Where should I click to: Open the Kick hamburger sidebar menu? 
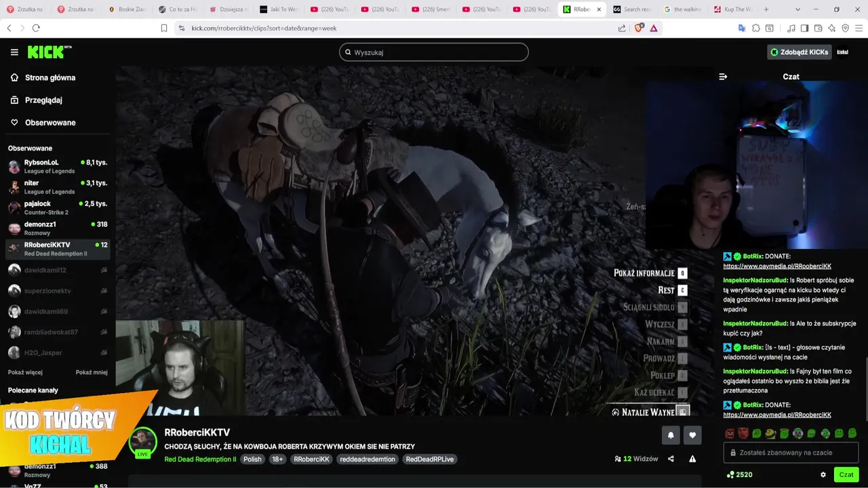coord(14,52)
